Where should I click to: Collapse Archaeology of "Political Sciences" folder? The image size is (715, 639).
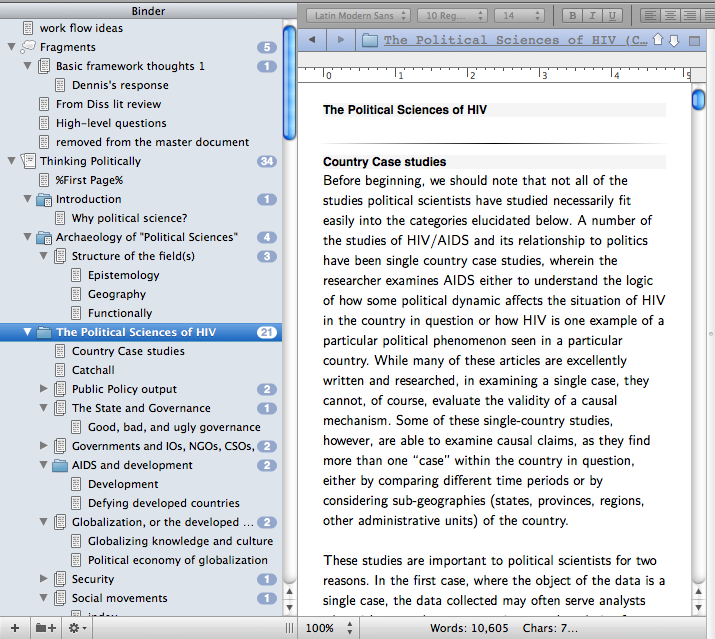tap(28, 237)
